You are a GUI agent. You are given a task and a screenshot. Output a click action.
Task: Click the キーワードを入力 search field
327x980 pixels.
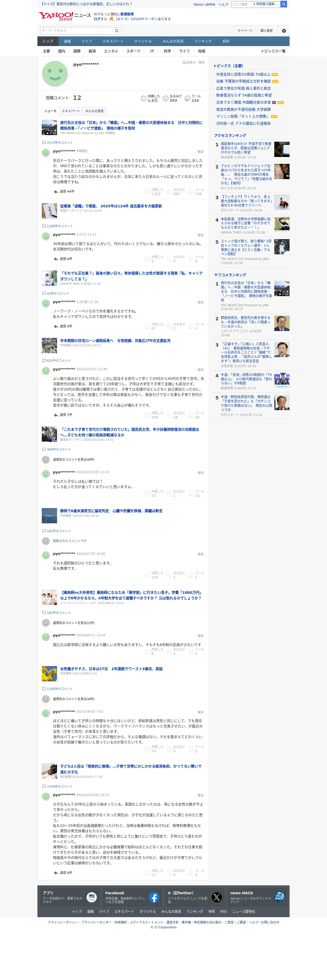(76, 31)
